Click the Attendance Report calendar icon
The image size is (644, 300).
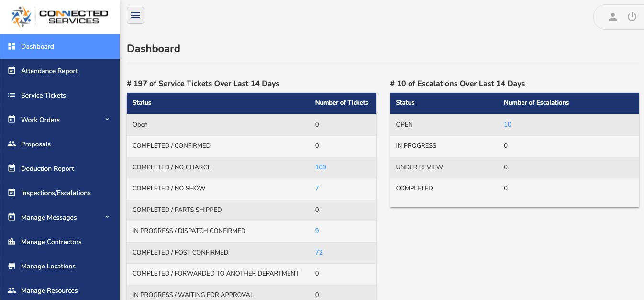point(12,71)
